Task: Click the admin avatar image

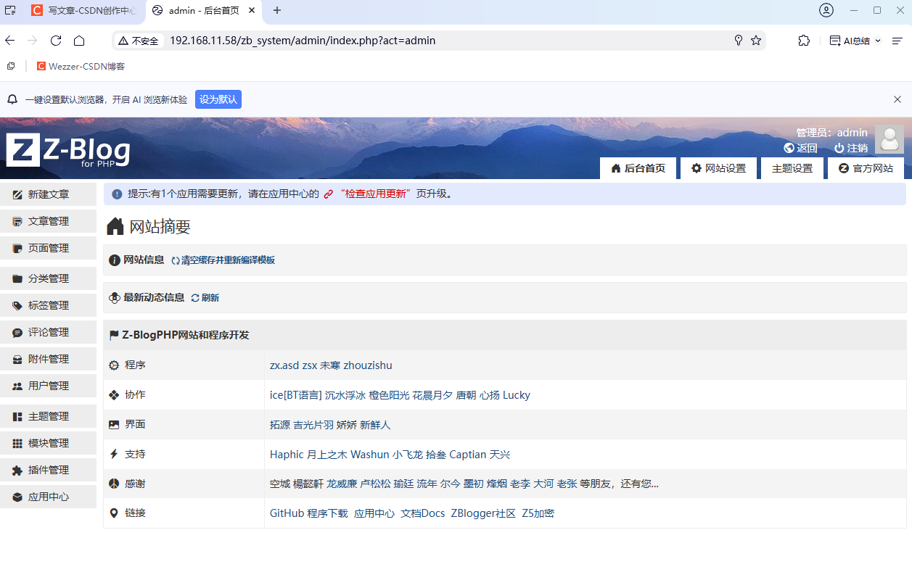Action: [889, 139]
